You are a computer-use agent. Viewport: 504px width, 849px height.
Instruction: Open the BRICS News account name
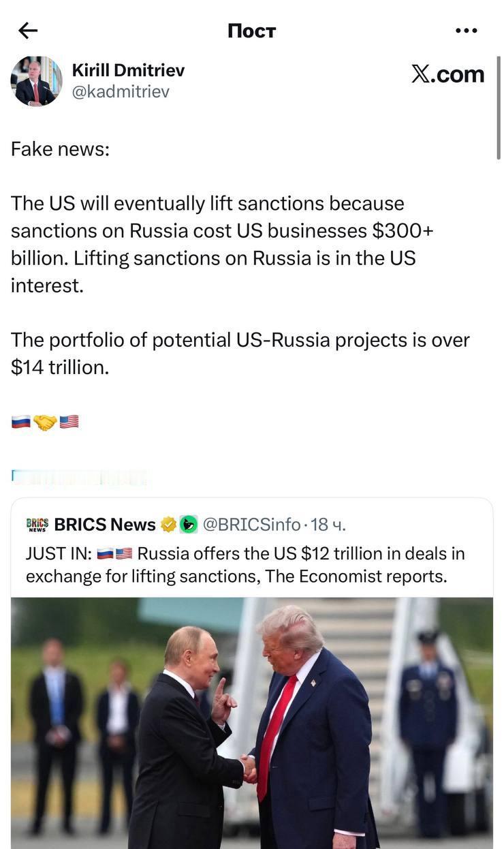105,525
